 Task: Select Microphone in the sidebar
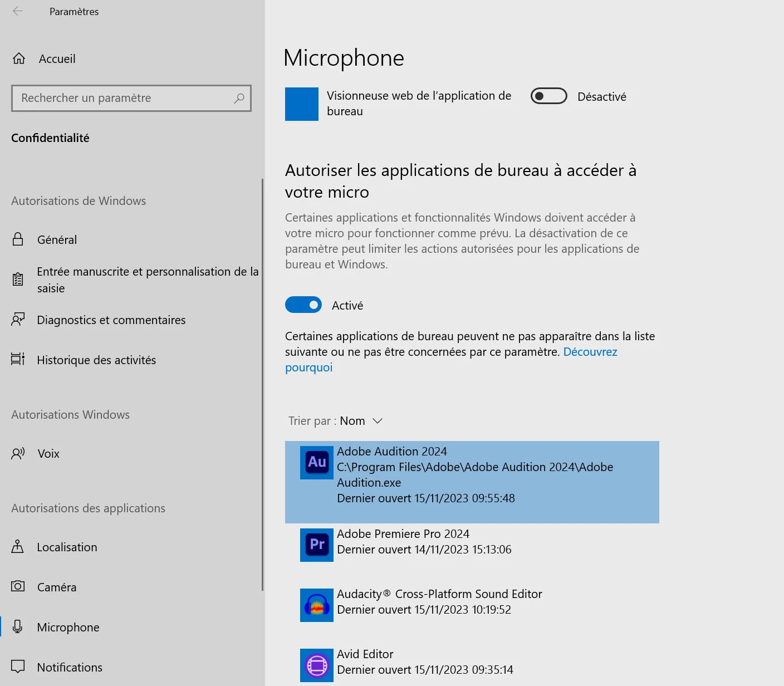(131, 627)
